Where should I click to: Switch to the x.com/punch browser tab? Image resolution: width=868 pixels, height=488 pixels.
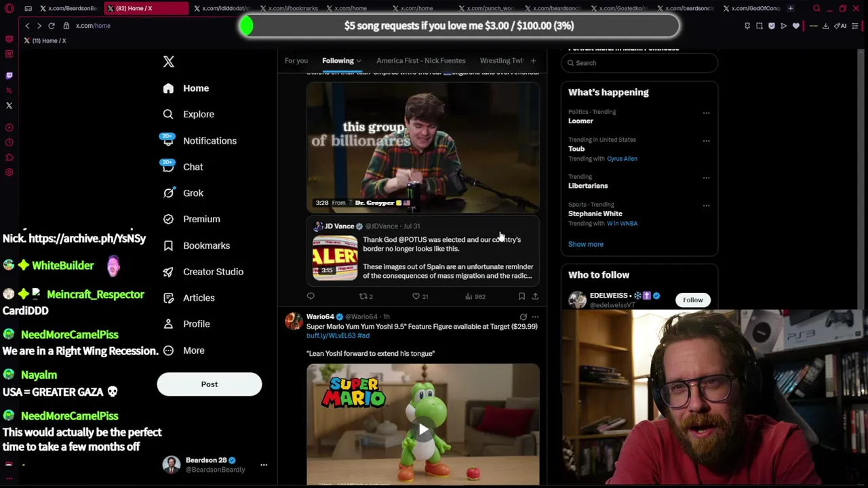(x=487, y=8)
